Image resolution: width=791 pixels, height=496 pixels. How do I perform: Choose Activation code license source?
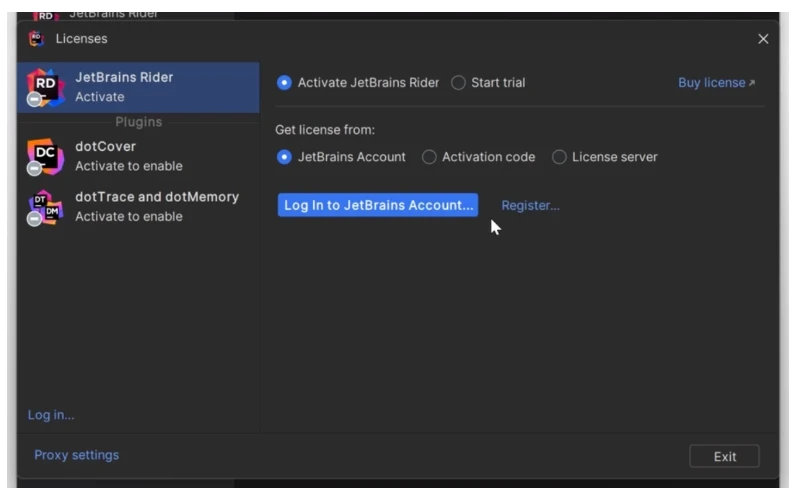pyautogui.click(x=429, y=157)
